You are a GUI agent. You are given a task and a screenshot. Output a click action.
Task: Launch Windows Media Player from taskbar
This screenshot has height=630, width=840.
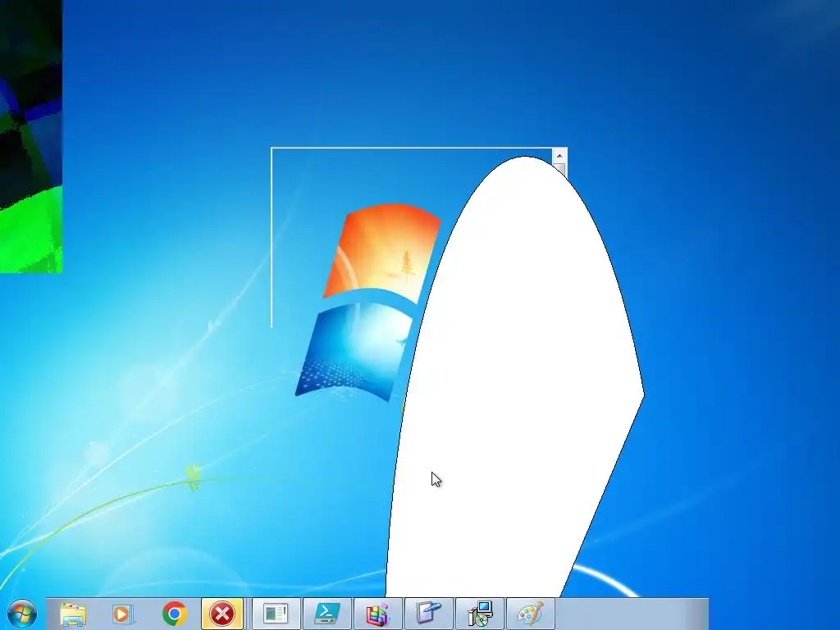click(122, 614)
